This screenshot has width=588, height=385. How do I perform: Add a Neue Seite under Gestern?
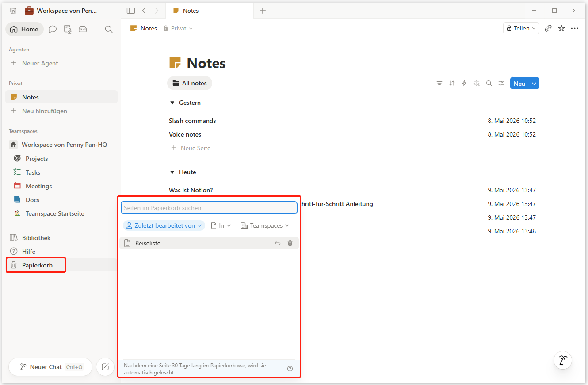click(x=191, y=148)
